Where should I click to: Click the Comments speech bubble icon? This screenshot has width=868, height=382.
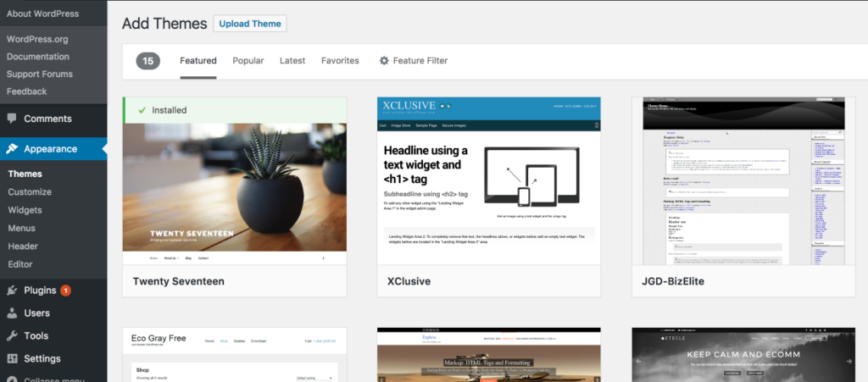(x=12, y=119)
